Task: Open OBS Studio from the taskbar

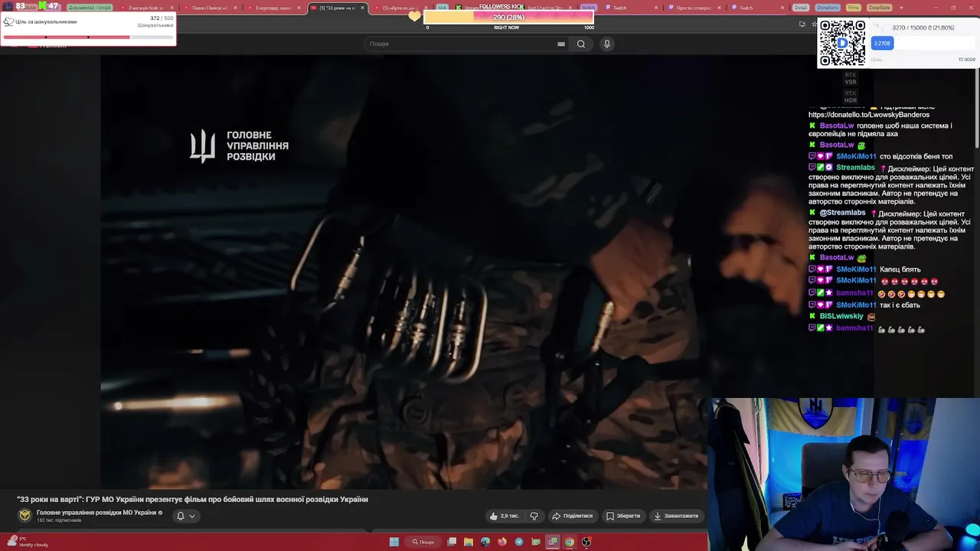Action: pyautogui.click(x=586, y=542)
